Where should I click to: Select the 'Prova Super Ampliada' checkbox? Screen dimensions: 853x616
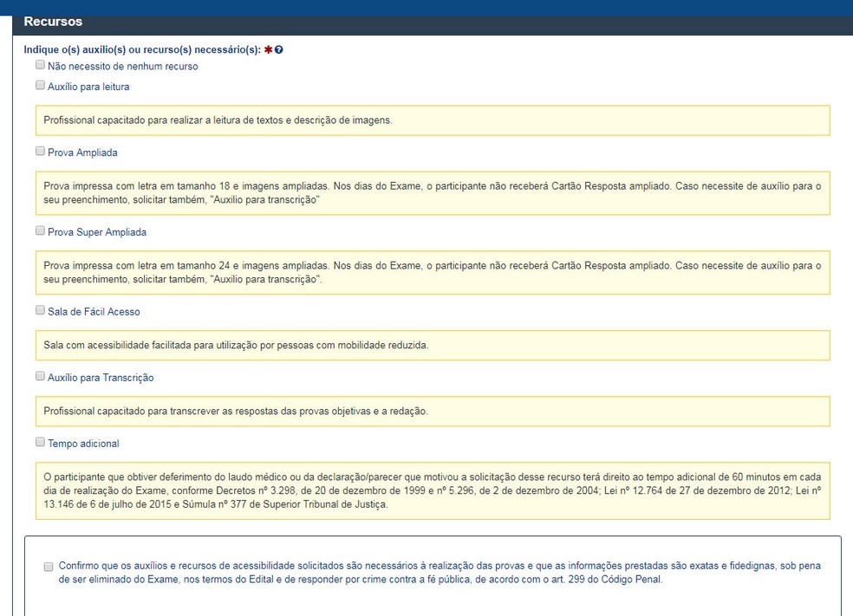(40, 231)
